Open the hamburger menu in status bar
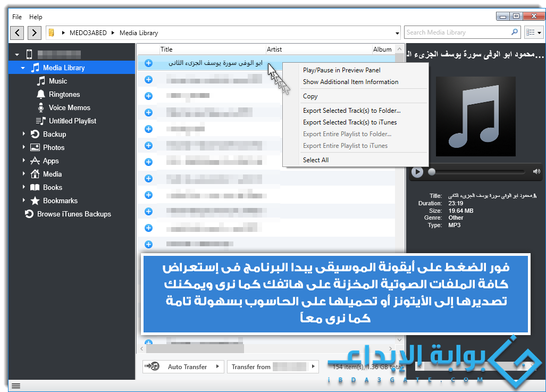Screen dimensions: 546x392 16,386
